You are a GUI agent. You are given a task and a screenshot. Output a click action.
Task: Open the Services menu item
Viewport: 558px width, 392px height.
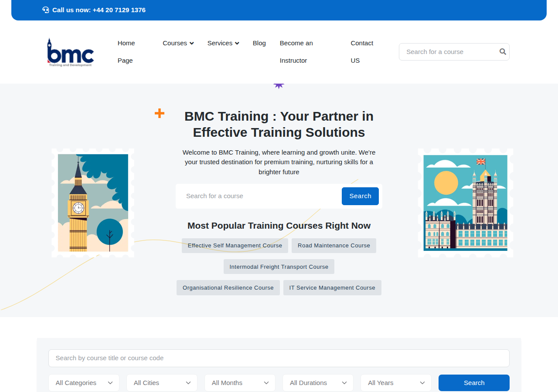point(223,43)
